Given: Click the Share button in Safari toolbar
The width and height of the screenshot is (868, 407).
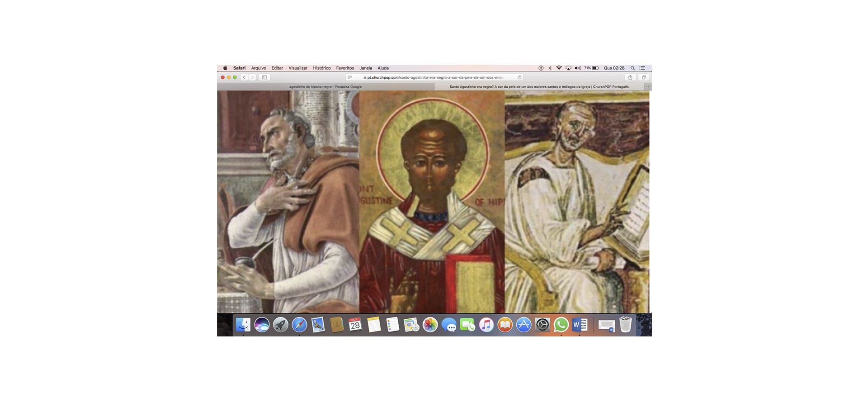Looking at the screenshot, I should (630, 77).
